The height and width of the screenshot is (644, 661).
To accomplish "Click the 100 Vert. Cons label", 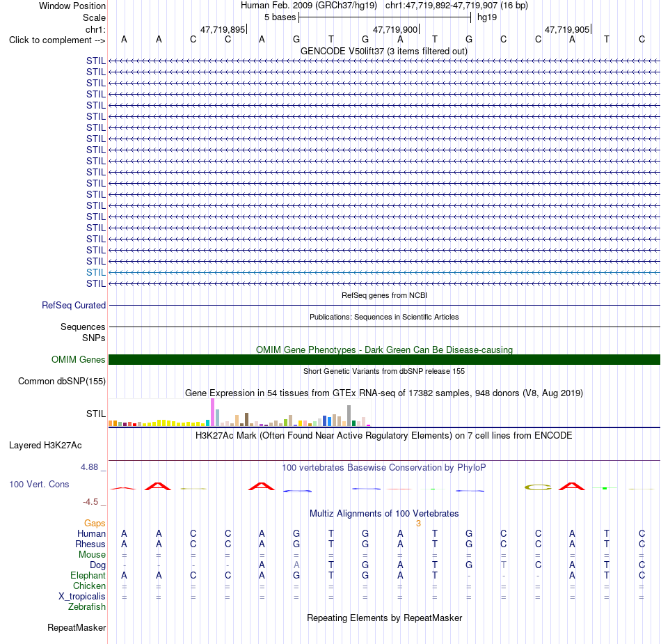I will pos(39,484).
